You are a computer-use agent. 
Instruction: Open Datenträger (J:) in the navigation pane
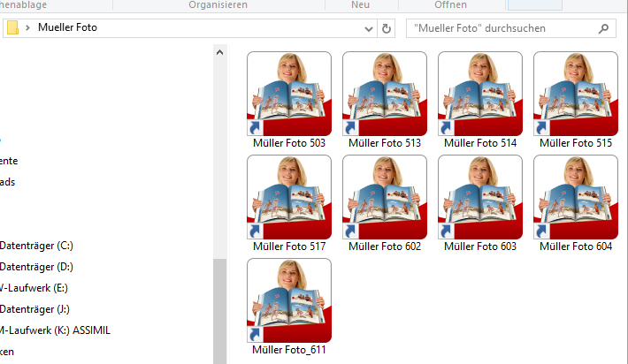(x=34, y=309)
